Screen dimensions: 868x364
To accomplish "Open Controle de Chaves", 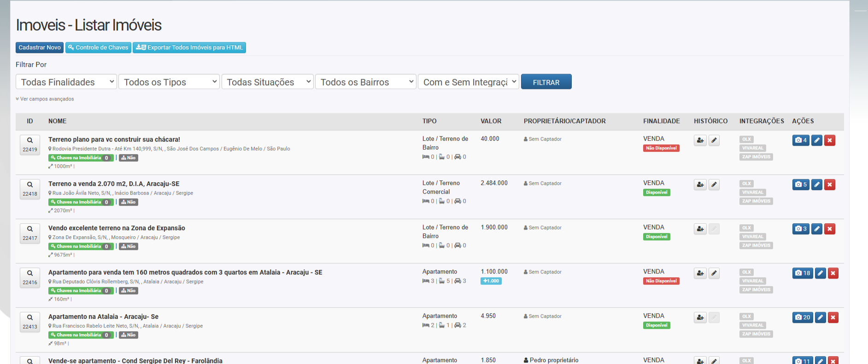I will pos(98,48).
